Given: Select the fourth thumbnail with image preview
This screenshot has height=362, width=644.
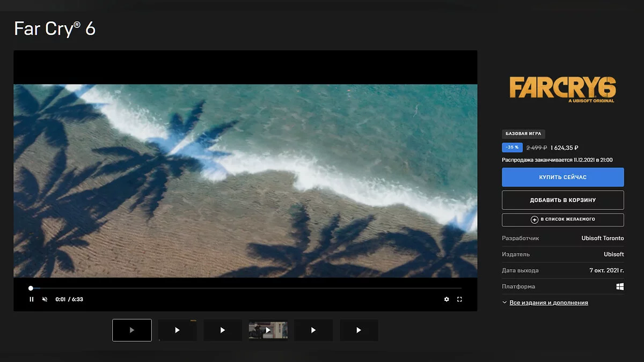Looking at the screenshot, I should click(x=268, y=330).
